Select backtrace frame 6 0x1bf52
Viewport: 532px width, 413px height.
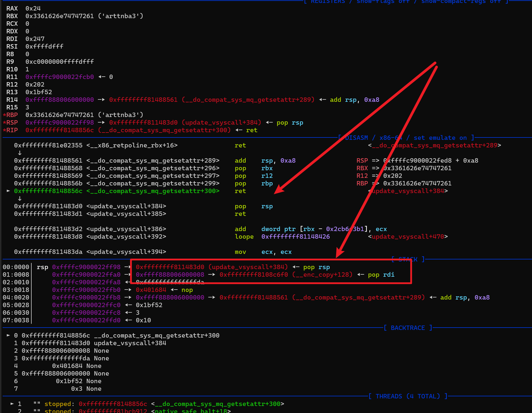[58, 381]
